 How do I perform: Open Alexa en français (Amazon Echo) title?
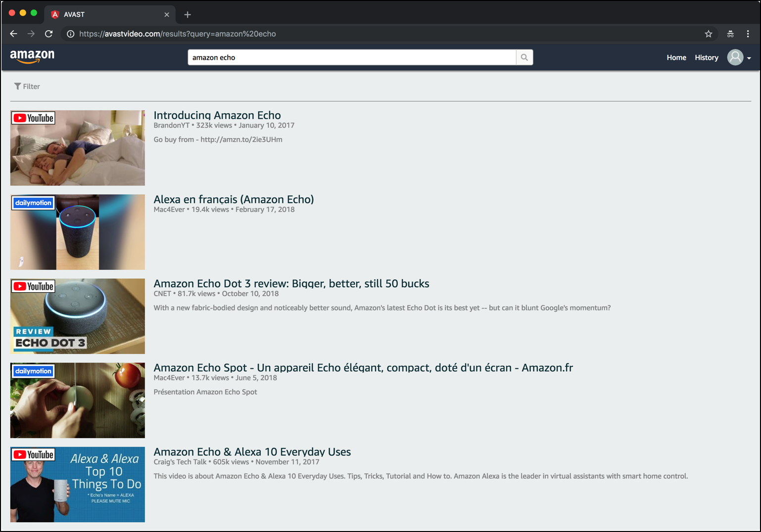point(234,199)
